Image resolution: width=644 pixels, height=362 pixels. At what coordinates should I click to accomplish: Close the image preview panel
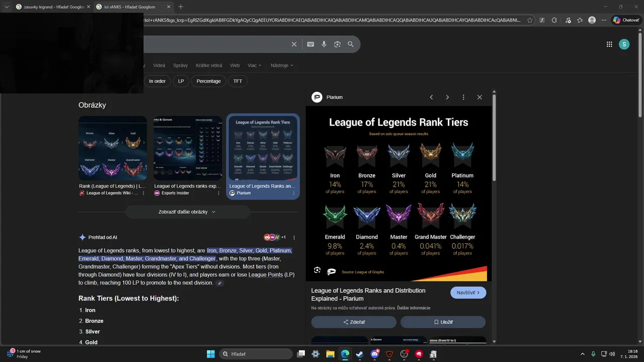[479, 97]
